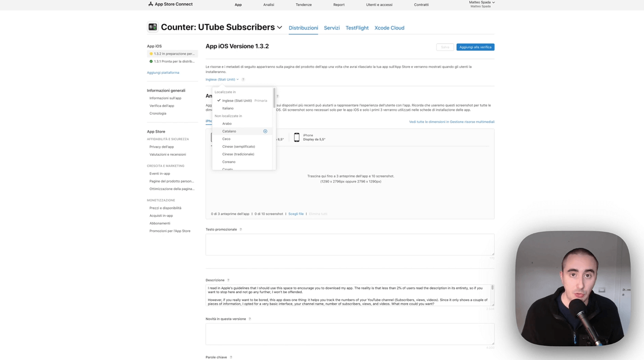Open the Inglese (Stati Uniti) language dropdown

(x=222, y=80)
